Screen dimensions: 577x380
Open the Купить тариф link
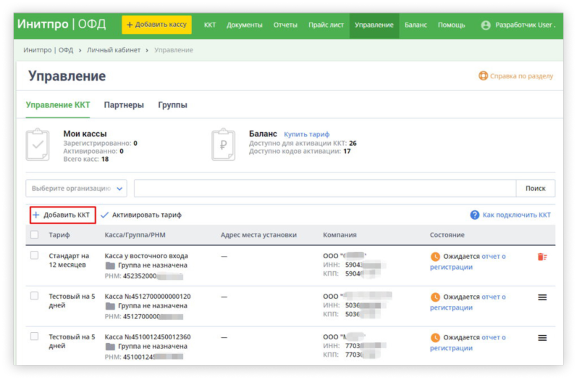(307, 134)
